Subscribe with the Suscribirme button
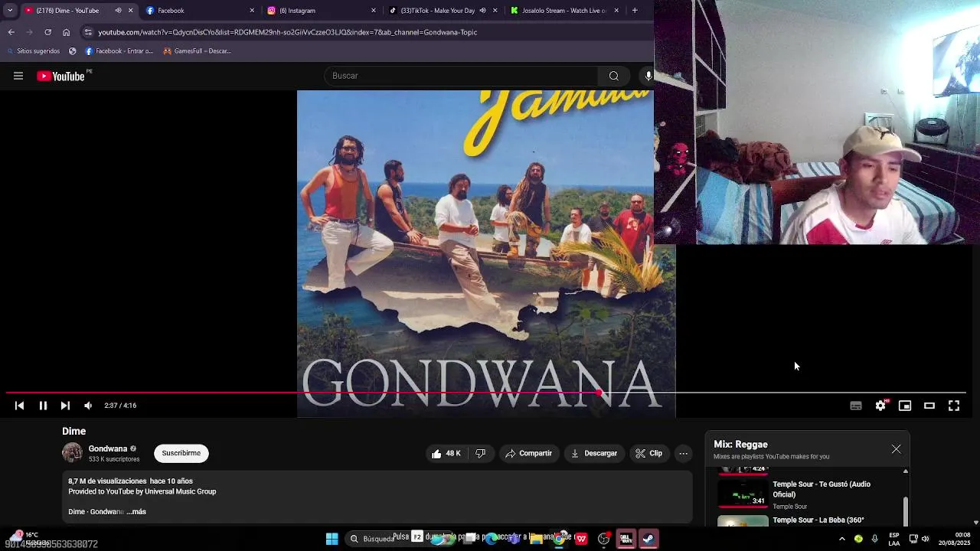Screen dimensions: 980x551 click(181, 453)
